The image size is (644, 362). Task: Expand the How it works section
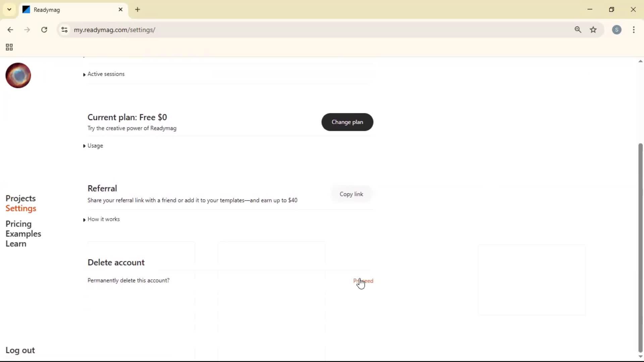click(x=104, y=219)
